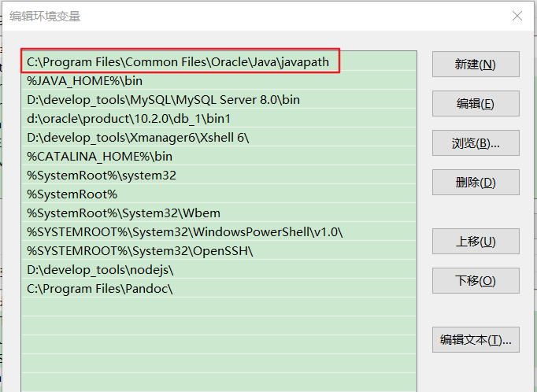
Task: Select the plain %SystemRoot% entry
Action: pyautogui.click(x=72, y=194)
